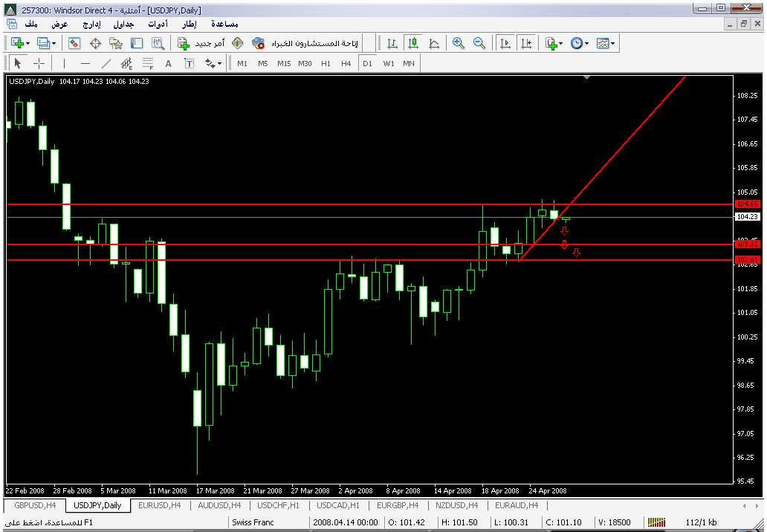Switch timeframe to W1
The width and height of the screenshot is (767, 532).
click(x=389, y=64)
